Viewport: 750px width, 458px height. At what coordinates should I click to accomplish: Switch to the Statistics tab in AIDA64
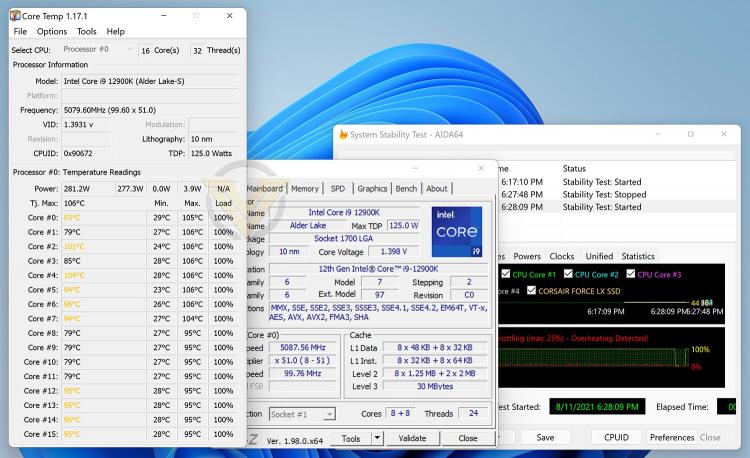(x=638, y=256)
